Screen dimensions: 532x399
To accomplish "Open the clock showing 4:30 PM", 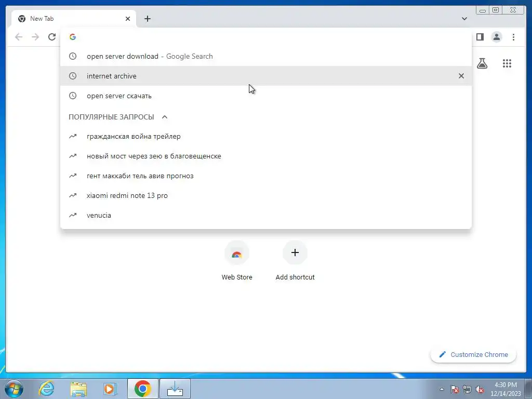I will click(506, 389).
